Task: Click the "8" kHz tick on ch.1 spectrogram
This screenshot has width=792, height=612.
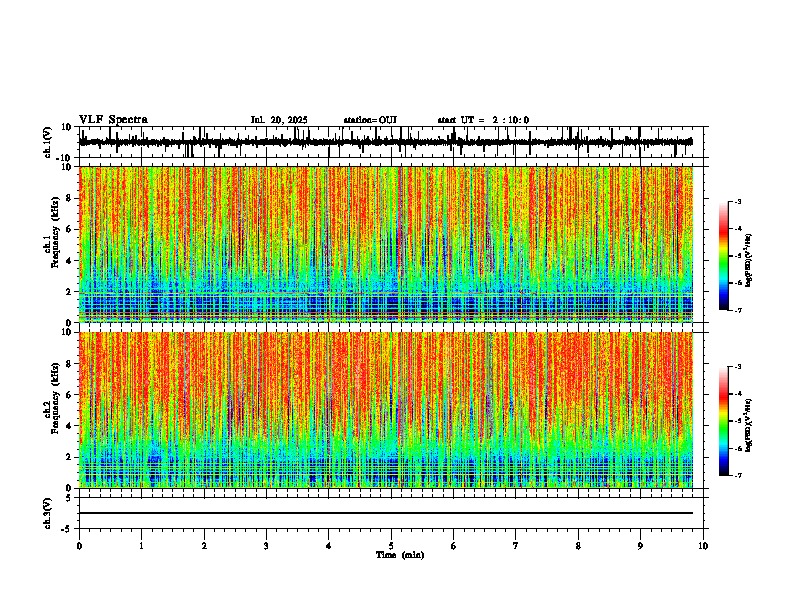Action: 69,198
